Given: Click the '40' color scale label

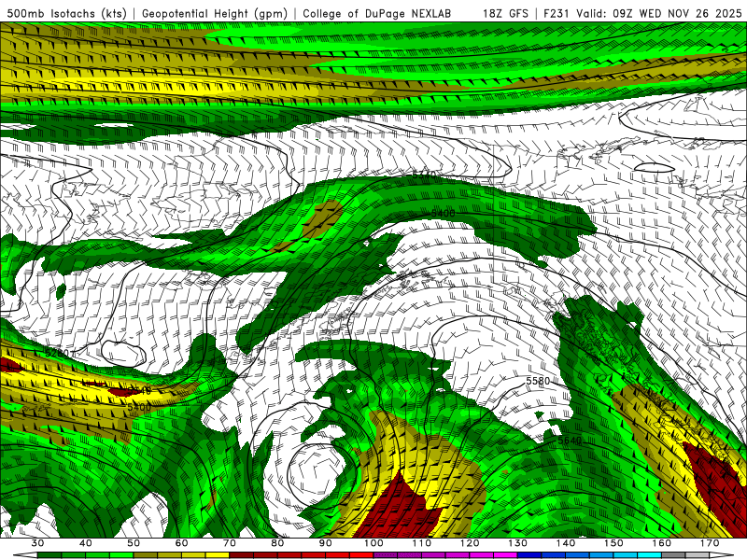Looking at the screenshot, I should [86, 543].
